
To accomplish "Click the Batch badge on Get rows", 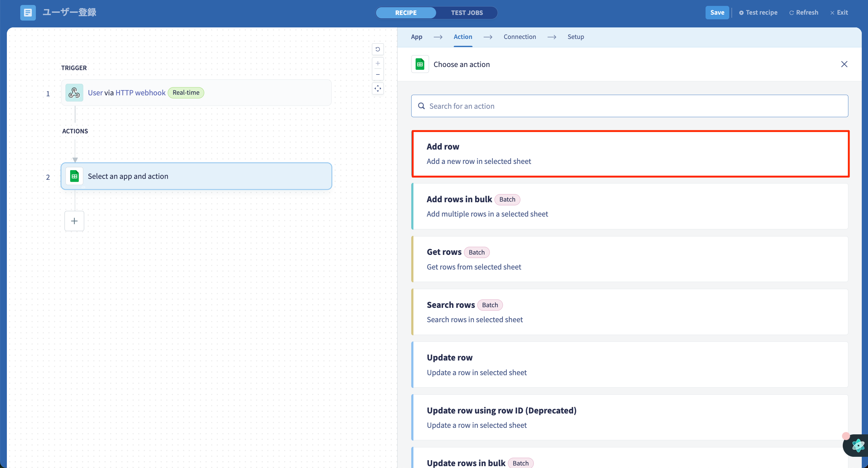I will [476, 252].
